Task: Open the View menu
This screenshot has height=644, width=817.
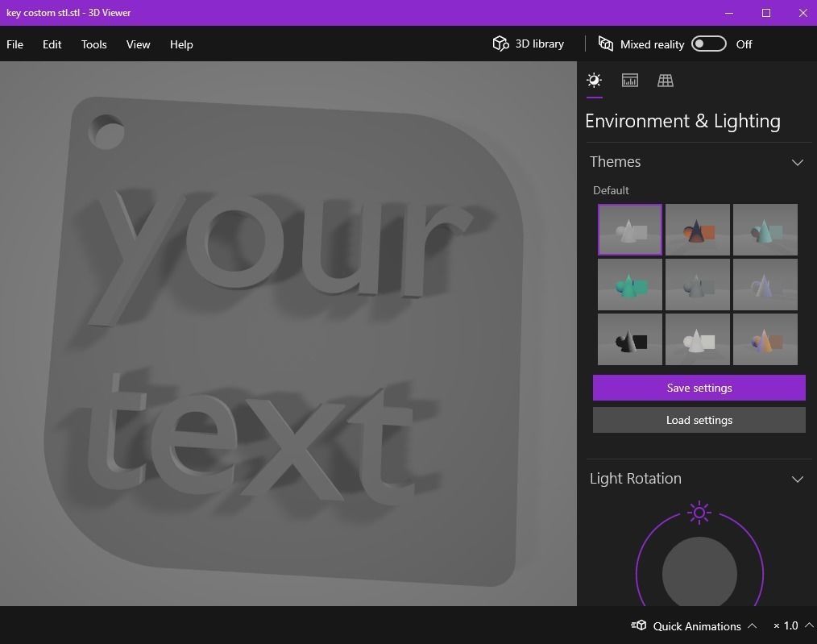Action: coord(138,44)
